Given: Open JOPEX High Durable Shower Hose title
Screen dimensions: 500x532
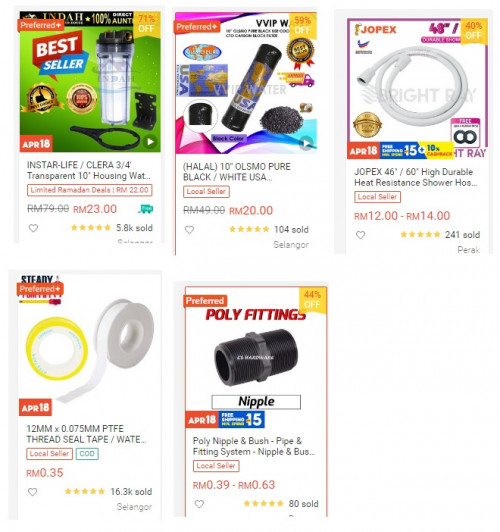Looking at the screenshot, I should [x=416, y=177].
